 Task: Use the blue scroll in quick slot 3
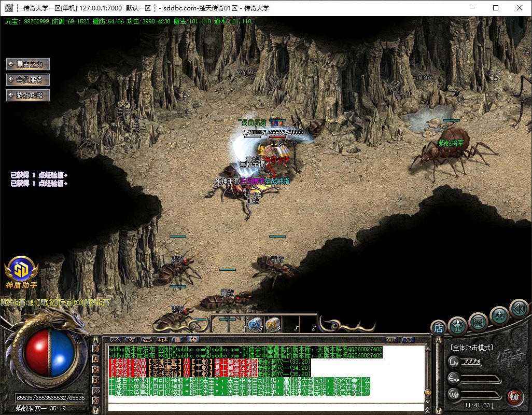click(x=255, y=324)
